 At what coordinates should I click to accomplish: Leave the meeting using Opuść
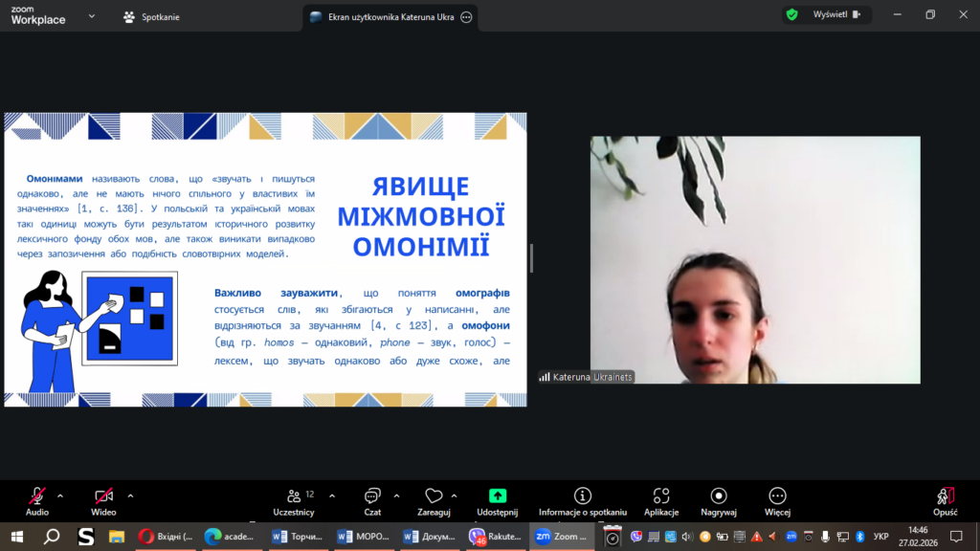point(945,496)
